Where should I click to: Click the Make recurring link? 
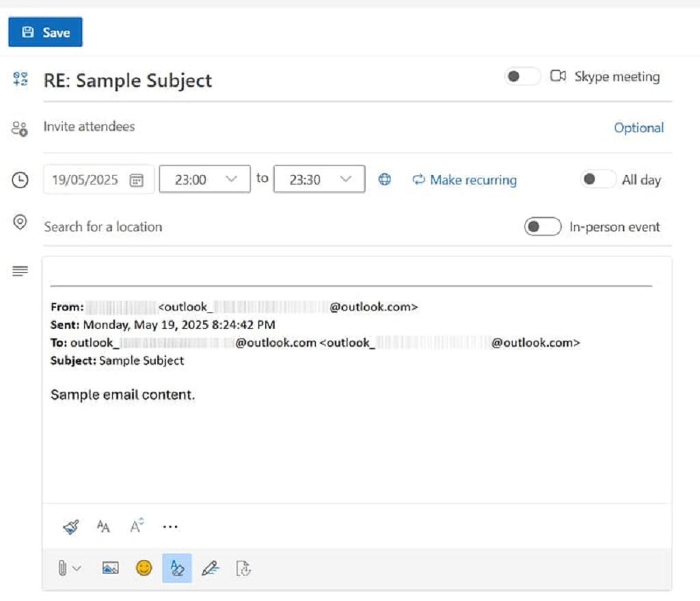point(464,180)
